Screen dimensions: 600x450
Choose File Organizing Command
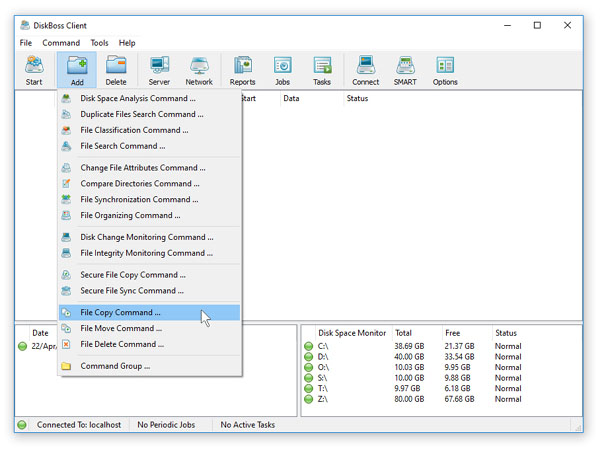(x=150, y=215)
